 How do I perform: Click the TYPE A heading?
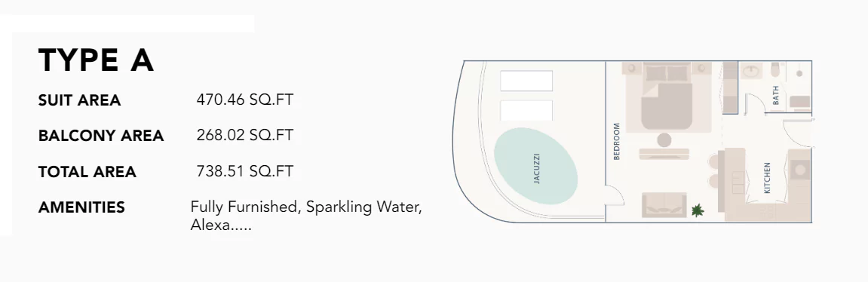(96, 60)
